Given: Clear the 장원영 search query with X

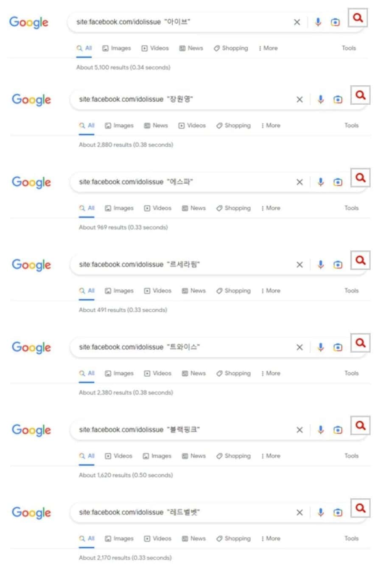Looking at the screenshot, I should 300,99.
